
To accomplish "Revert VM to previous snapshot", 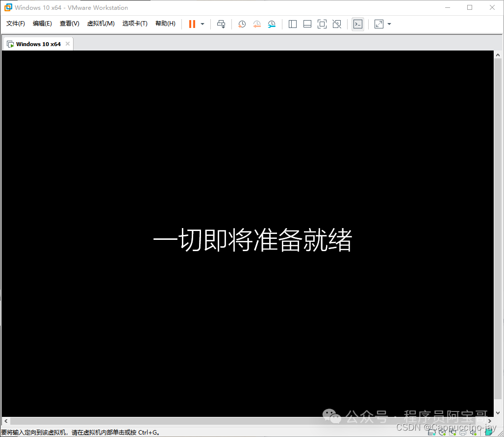I will click(257, 24).
